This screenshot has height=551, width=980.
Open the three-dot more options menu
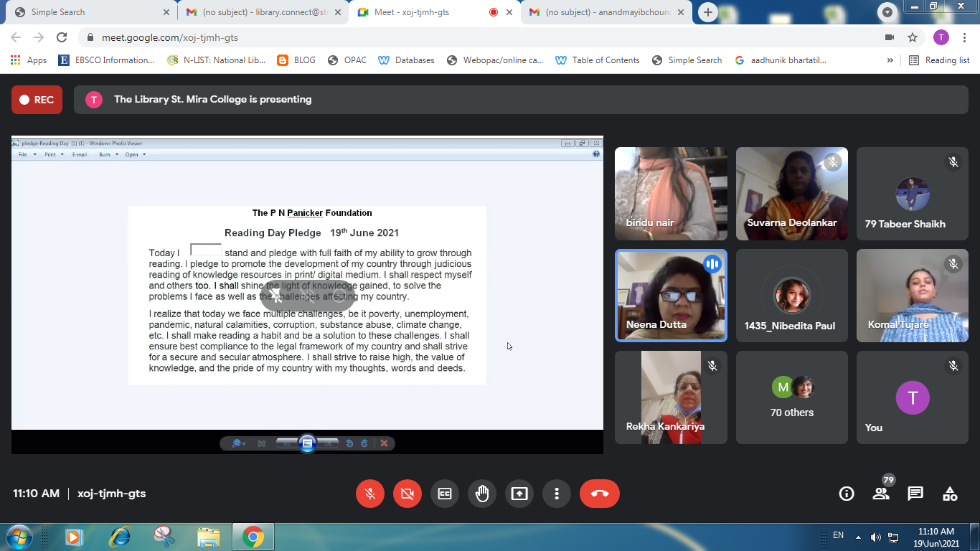pos(557,494)
